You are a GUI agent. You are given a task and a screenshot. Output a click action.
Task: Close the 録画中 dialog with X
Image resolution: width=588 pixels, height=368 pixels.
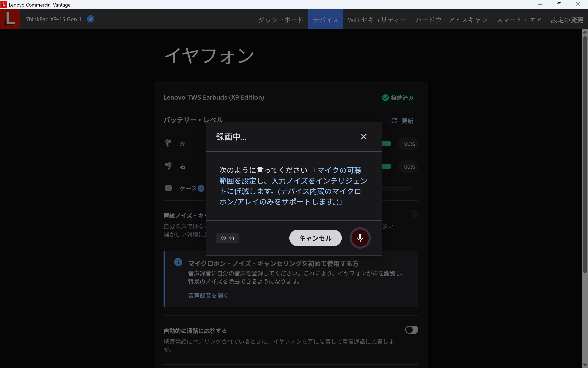point(363,137)
